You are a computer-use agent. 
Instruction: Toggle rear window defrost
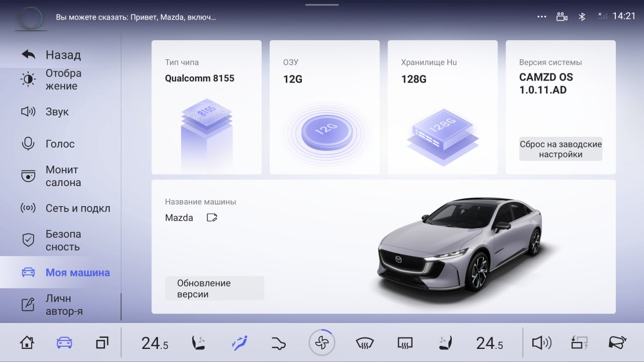click(405, 343)
